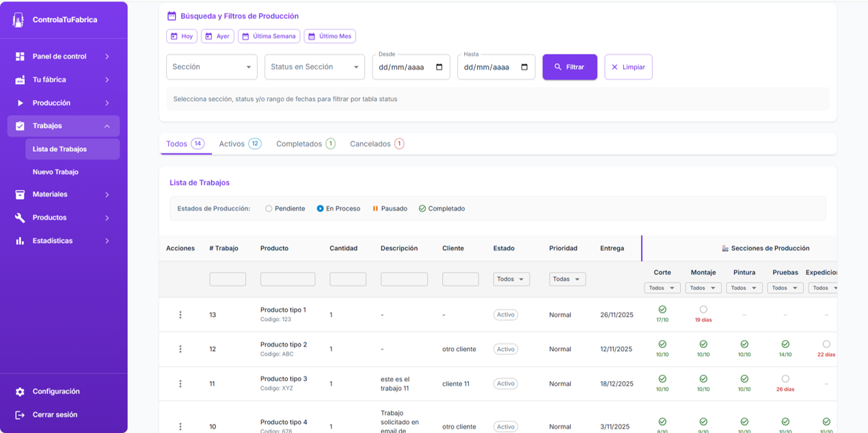Image resolution: width=868 pixels, height=433 pixels.
Task: Open the Todos dropdown under Corte
Action: [662, 287]
